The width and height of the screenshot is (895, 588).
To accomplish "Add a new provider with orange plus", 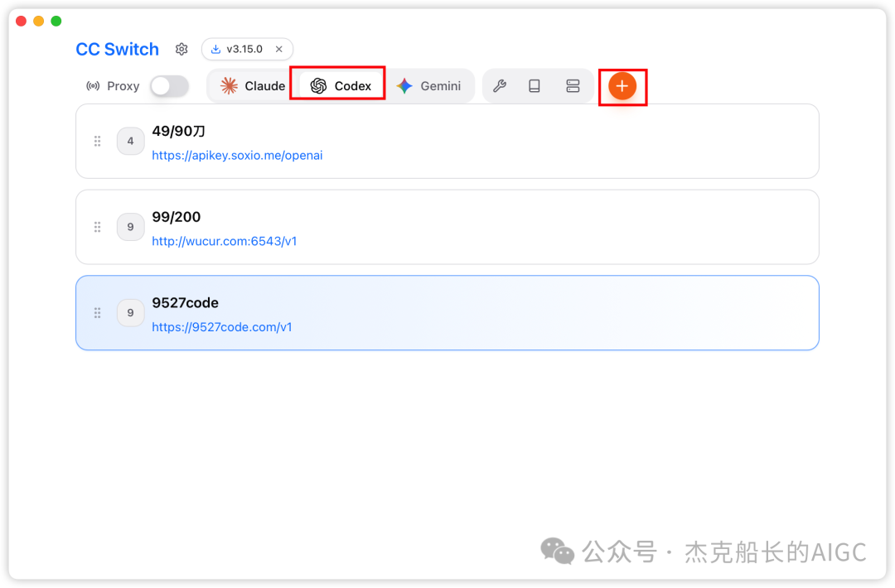I will click(x=622, y=86).
